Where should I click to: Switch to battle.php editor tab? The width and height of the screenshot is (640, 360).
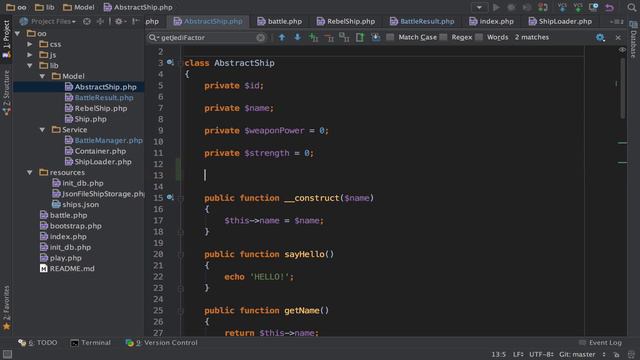(x=280, y=21)
